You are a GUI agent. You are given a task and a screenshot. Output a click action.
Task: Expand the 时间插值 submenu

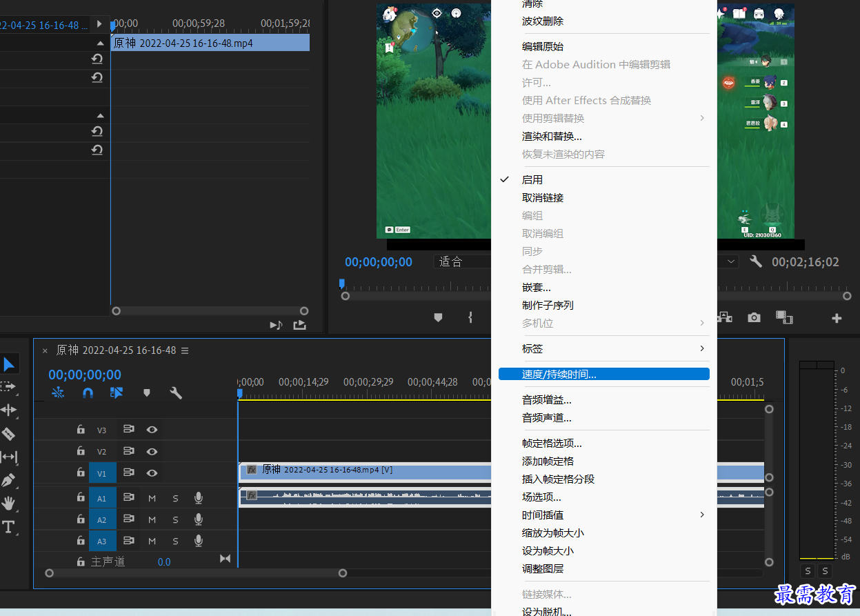tap(604, 515)
